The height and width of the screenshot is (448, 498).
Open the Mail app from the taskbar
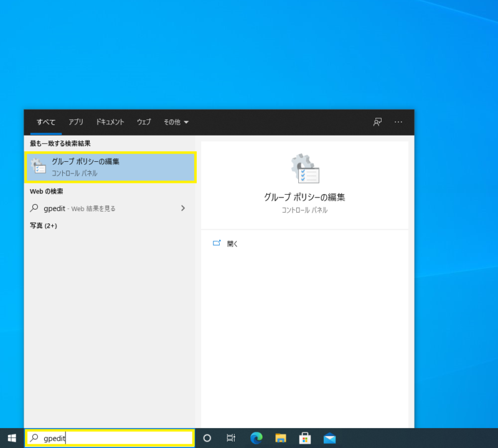(x=329, y=438)
